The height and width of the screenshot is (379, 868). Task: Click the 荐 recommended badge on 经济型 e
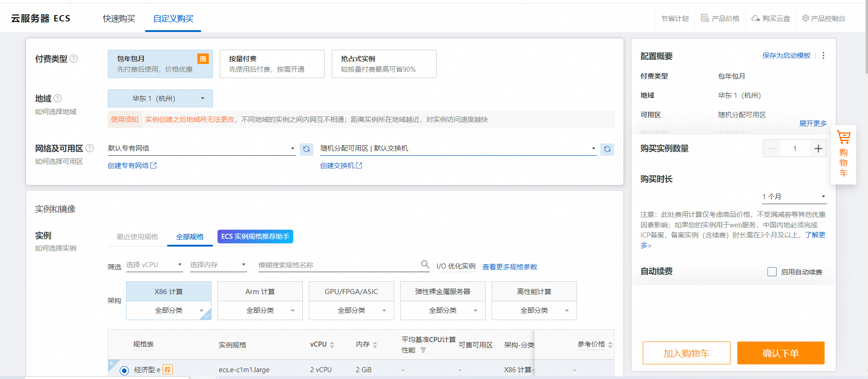point(168,369)
